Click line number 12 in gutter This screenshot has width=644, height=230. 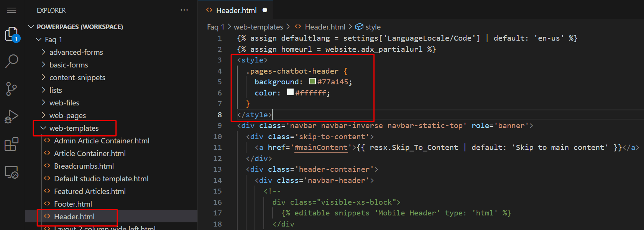217,158
